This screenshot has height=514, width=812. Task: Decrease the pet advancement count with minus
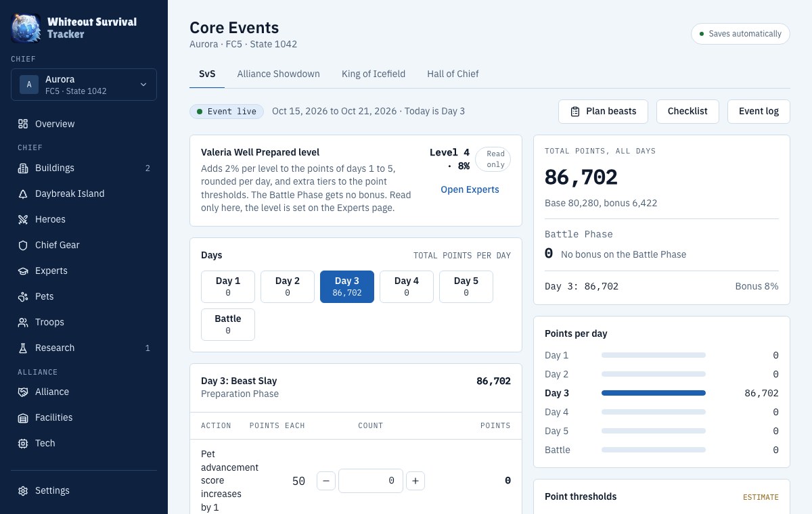pos(325,481)
